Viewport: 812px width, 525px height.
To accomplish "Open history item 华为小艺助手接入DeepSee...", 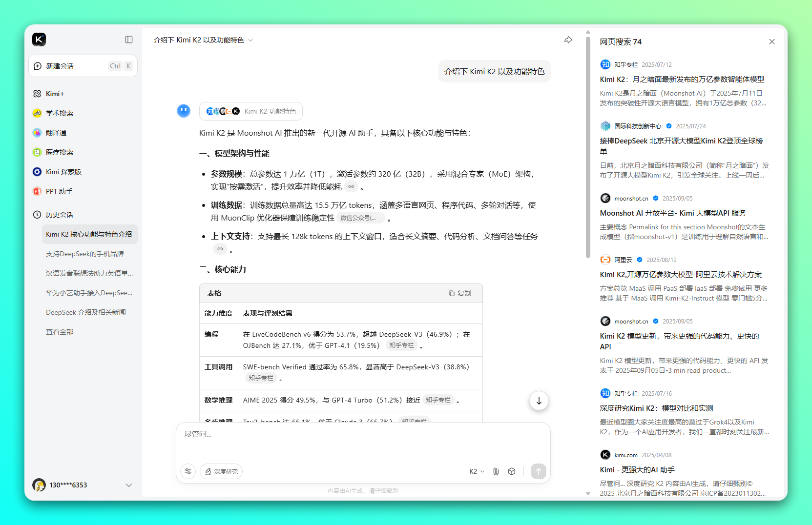I will (89, 293).
